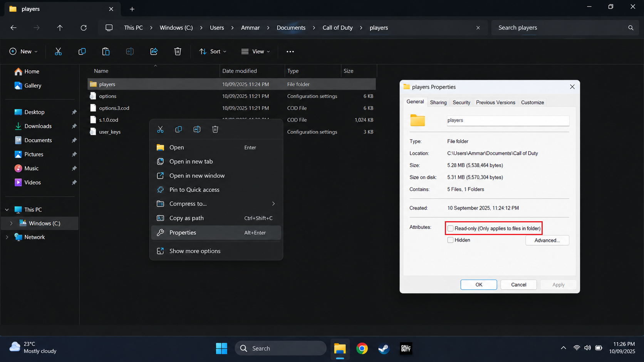Image resolution: width=644 pixels, height=362 pixels.
Task: Open Google Chrome from the taskbar
Action: (x=362, y=349)
